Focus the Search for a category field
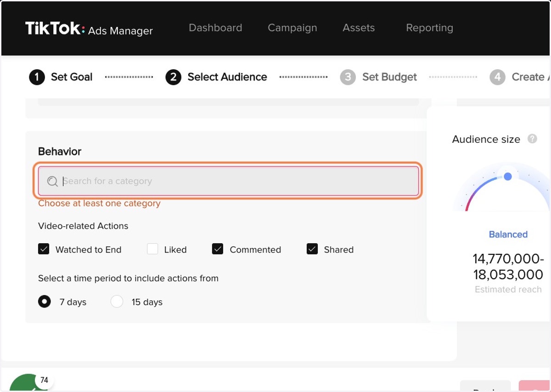 (228, 181)
